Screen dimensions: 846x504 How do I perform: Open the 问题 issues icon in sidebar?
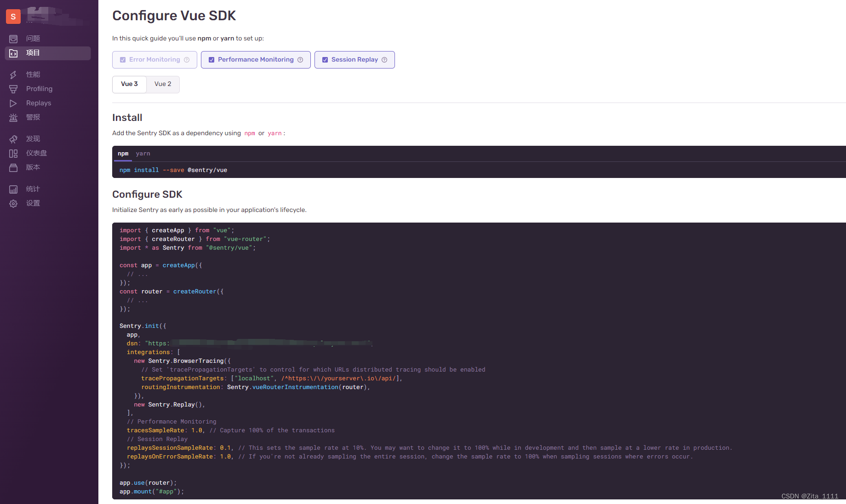(13, 39)
